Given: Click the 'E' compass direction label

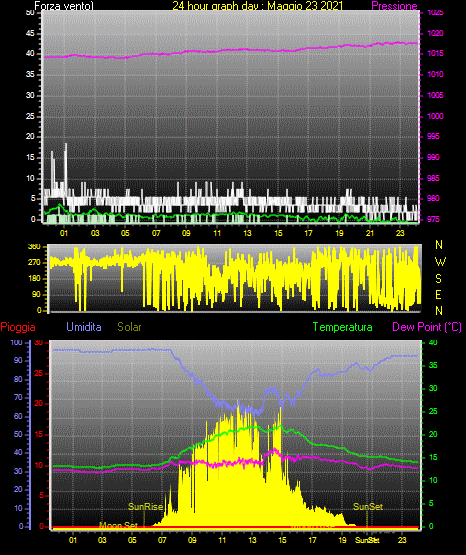Looking at the screenshot, I should (438, 295).
